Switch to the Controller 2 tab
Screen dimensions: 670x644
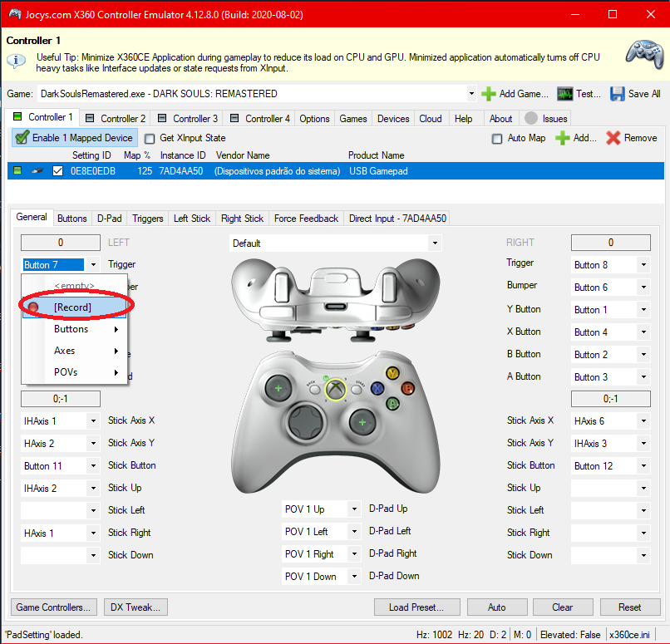(116, 118)
